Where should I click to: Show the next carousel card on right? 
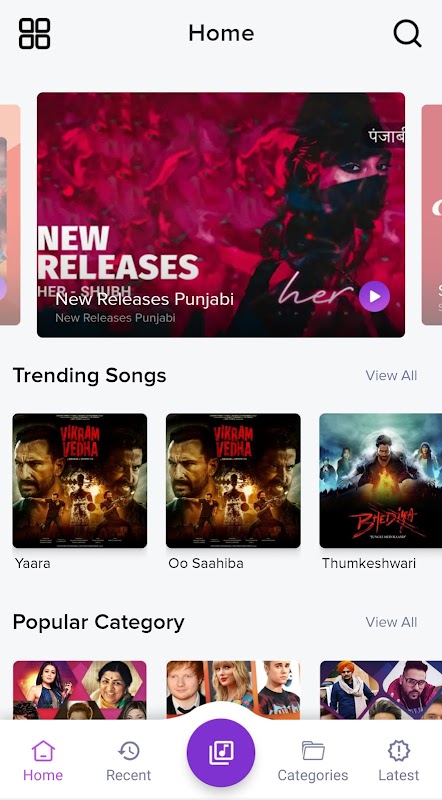(432, 215)
